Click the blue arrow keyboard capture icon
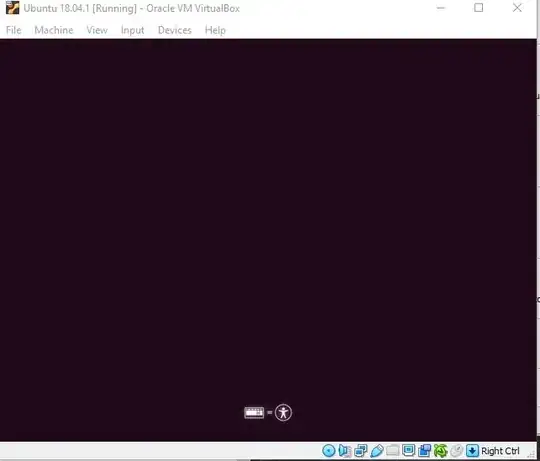 point(472,450)
